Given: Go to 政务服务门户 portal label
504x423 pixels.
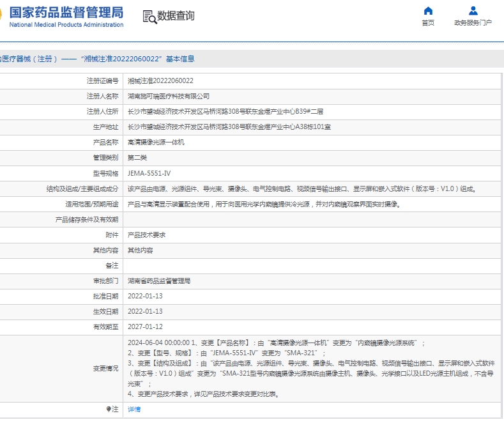Looking at the screenshot, I should click(x=473, y=23).
